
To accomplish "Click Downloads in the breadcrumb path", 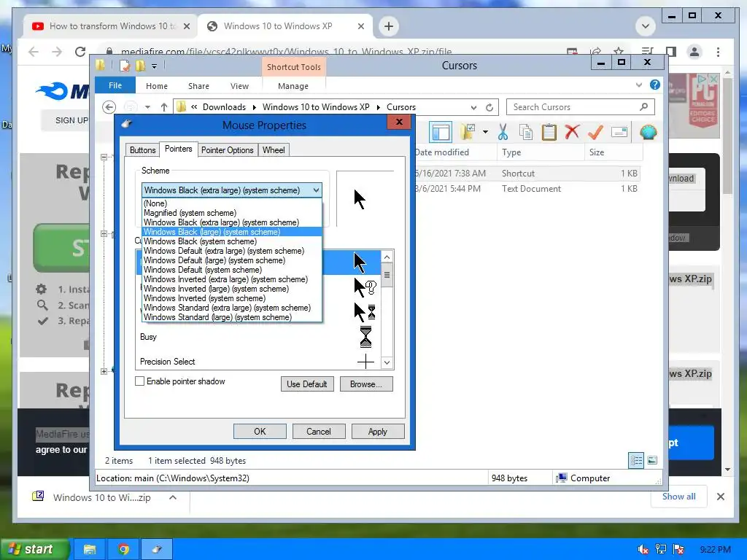I will coord(224,107).
